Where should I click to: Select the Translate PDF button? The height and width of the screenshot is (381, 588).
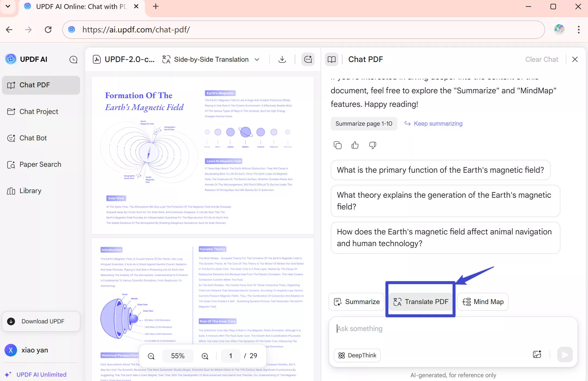420,302
